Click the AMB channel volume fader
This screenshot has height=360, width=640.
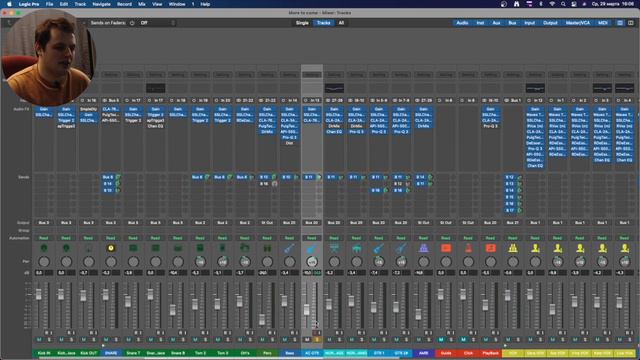tap(418, 314)
